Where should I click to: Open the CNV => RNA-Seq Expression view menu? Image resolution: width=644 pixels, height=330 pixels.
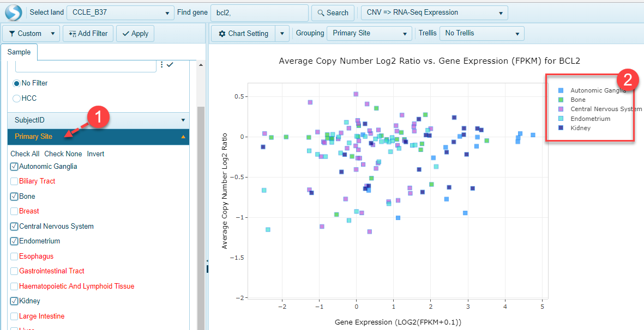tap(434, 13)
